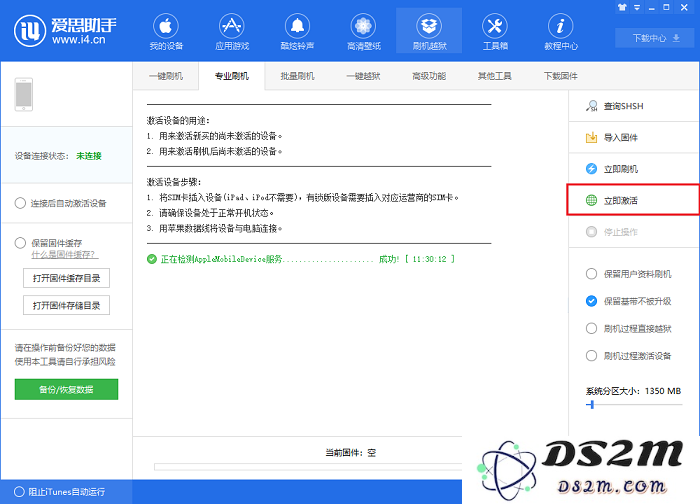Adjust 系统分区大小 slider handle

coord(591,404)
